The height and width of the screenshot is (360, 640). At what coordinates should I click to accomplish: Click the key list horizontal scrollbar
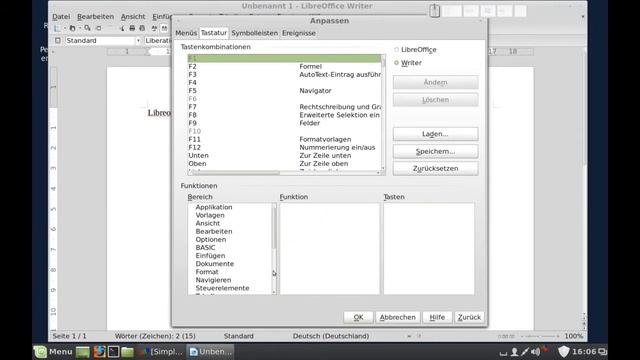point(284,173)
